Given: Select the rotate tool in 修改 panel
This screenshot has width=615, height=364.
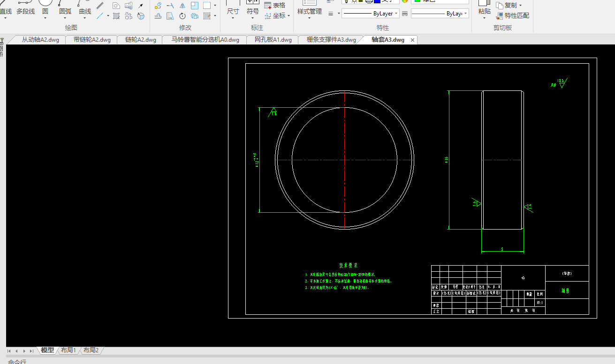Looking at the screenshot, I should (x=182, y=16).
